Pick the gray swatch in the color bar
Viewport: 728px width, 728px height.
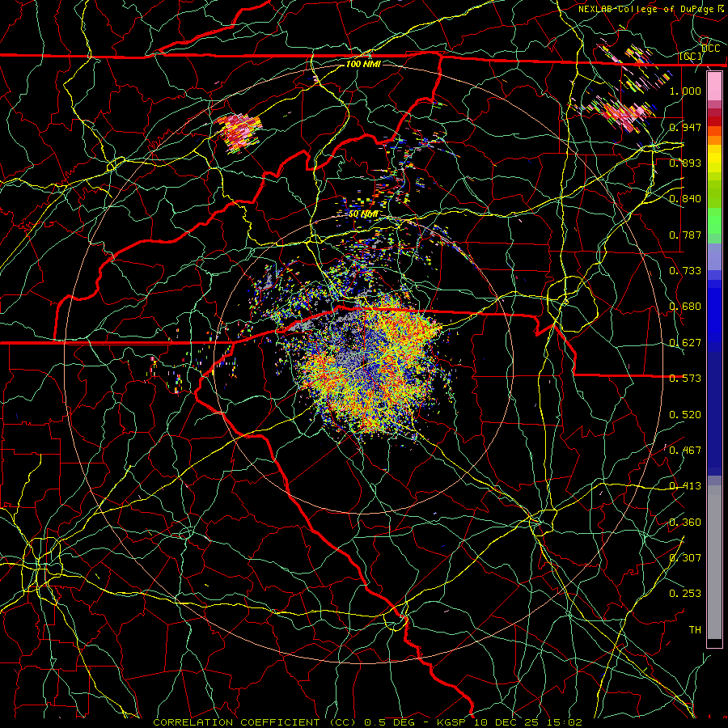pyautogui.click(x=714, y=562)
